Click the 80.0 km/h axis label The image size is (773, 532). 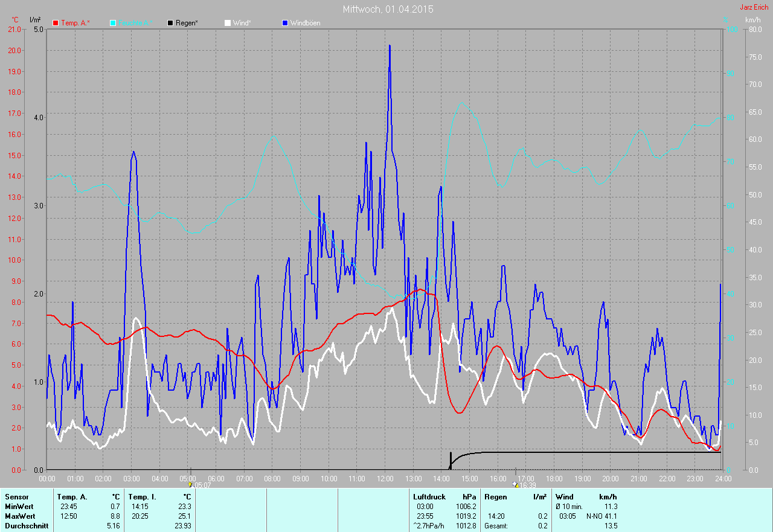(755, 29)
